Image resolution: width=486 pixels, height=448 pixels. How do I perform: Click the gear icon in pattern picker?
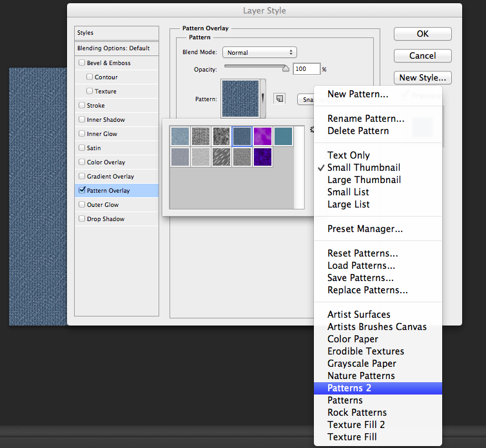[x=312, y=130]
